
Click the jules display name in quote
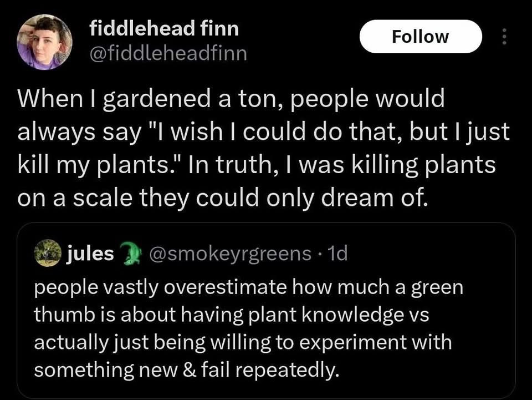90,254
